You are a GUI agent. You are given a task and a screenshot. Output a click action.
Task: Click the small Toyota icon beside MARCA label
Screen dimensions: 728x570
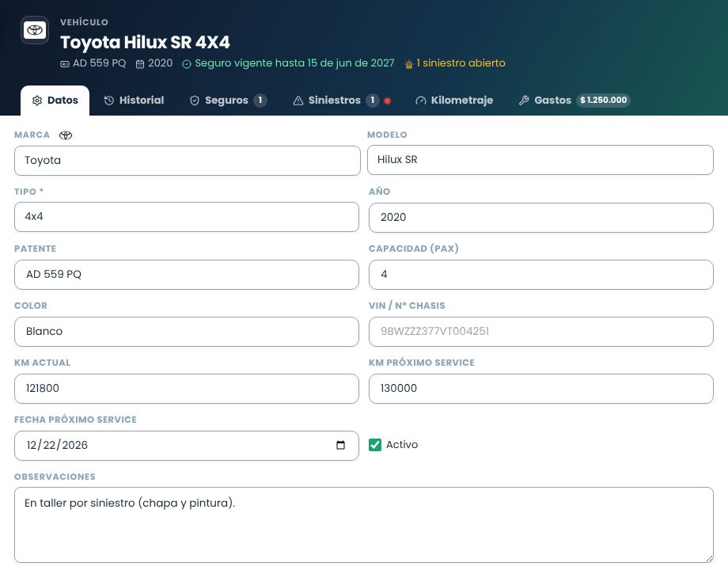point(66,135)
